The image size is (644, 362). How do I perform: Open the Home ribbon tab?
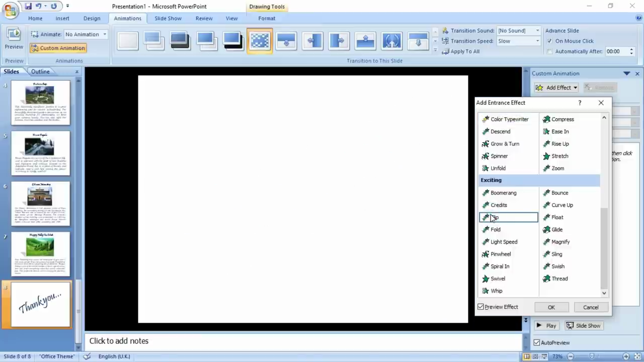(35, 18)
